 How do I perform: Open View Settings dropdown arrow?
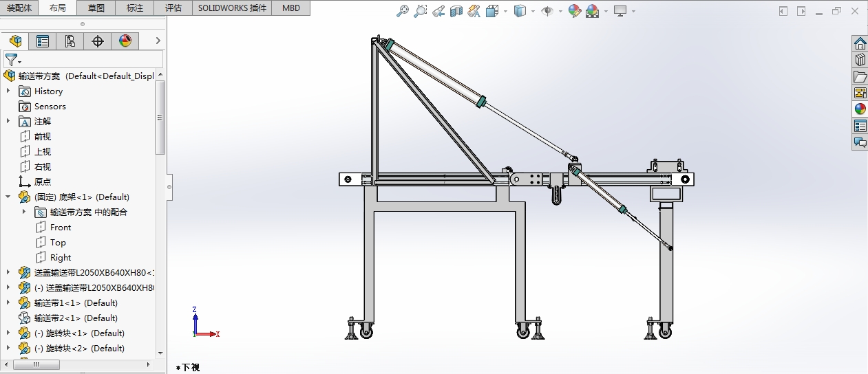pos(633,12)
